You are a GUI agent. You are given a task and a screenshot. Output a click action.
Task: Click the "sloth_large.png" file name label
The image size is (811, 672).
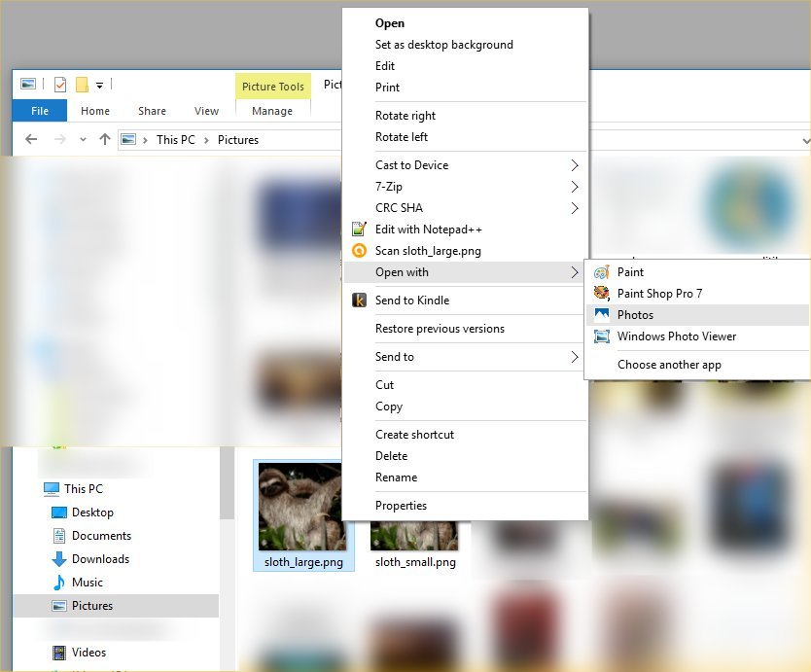[303, 562]
